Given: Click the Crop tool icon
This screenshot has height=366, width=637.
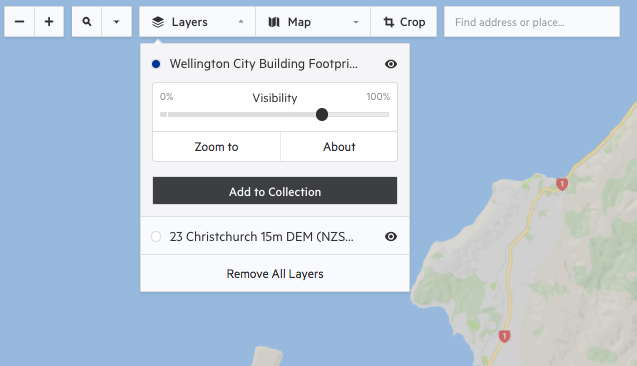Looking at the screenshot, I should tap(389, 22).
